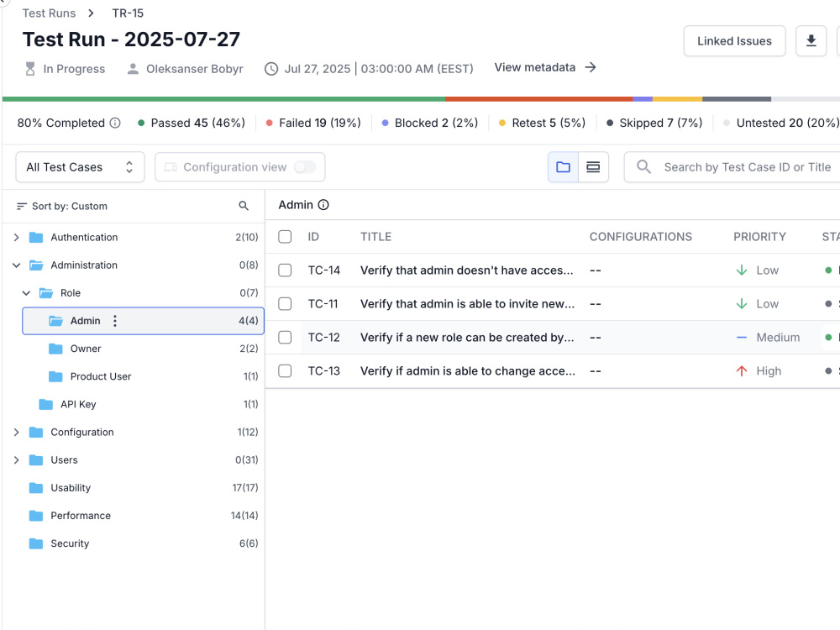Switch to folder view icon
Viewport: 840px width, 630px height.
pos(563,167)
